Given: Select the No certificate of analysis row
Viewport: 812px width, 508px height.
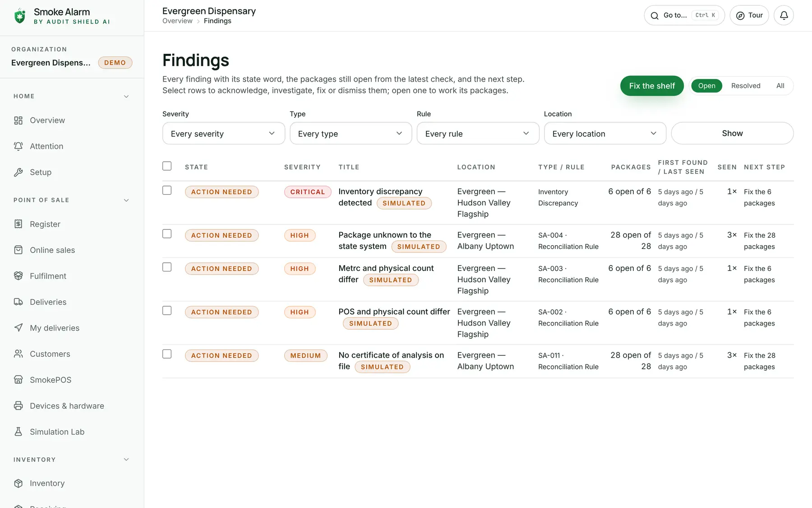Looking at the screenshot, I should [167, 354].
